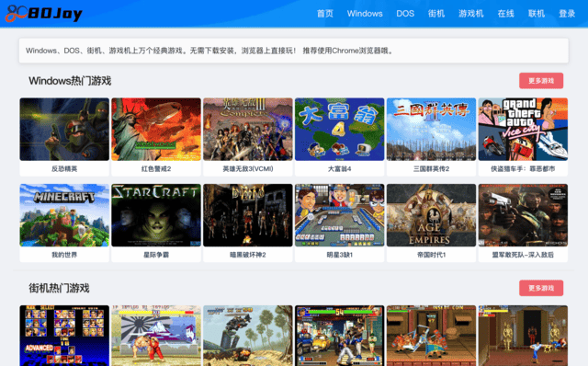Click the 明星3缺1 title link
Image resolution: width=588 pixels, height=366 pixels.
339,255
